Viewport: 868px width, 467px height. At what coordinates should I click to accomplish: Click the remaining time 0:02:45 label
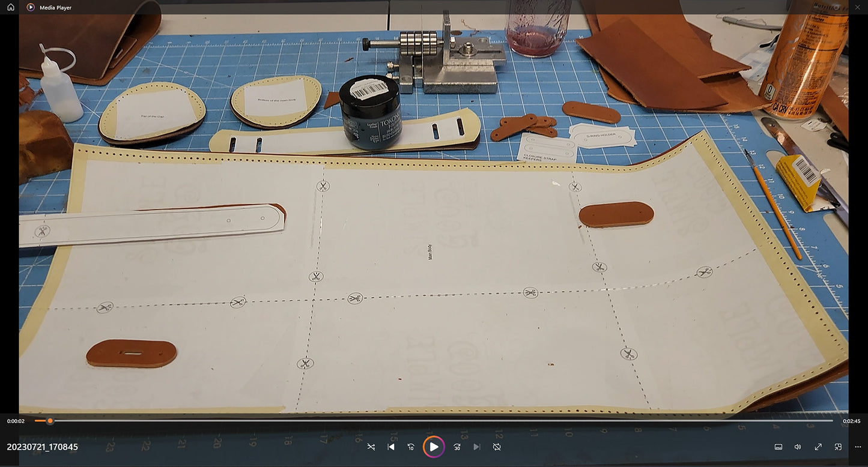[x=851, y=421]
